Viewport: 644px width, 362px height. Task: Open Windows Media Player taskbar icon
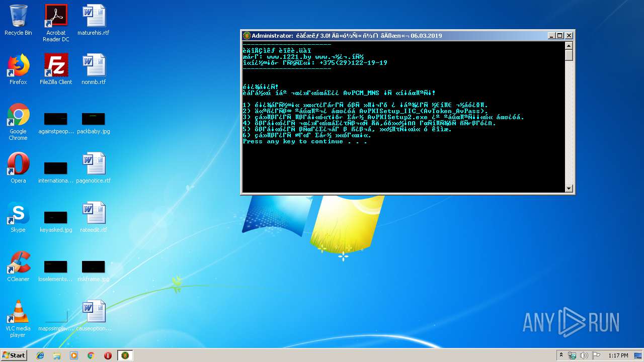click(x=74, y=355)
